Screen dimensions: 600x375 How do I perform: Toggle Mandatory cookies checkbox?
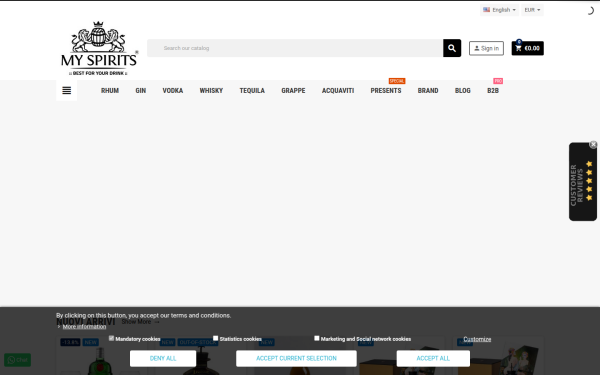pos(111,338)
